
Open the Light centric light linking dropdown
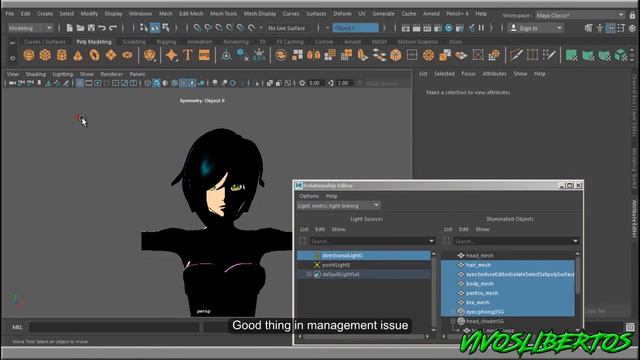click(x=338, y=205)
